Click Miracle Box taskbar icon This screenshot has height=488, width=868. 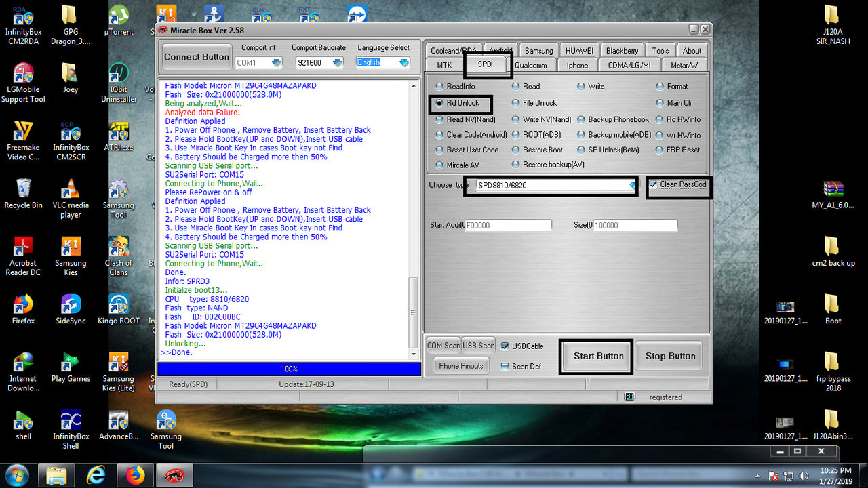175,475
